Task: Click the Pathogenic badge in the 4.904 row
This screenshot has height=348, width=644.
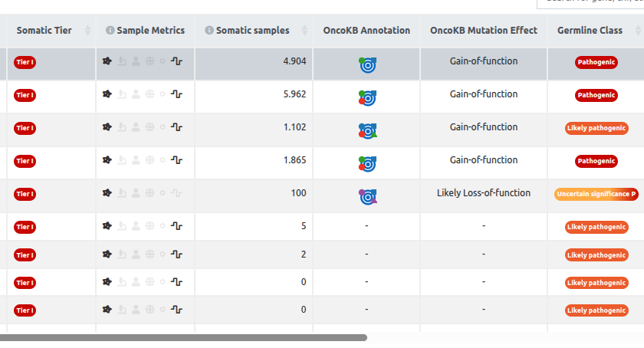Action: (596, 62)
